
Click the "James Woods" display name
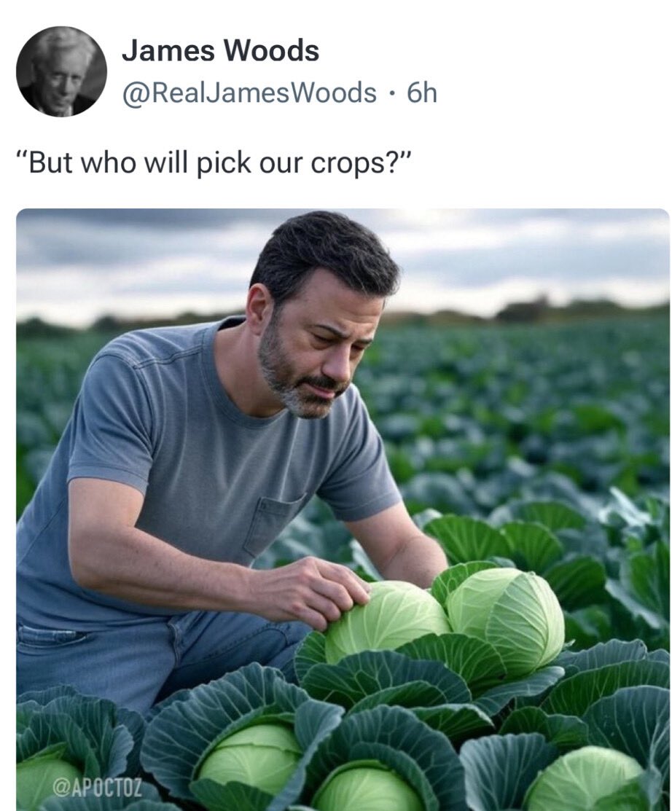point(220,51)
